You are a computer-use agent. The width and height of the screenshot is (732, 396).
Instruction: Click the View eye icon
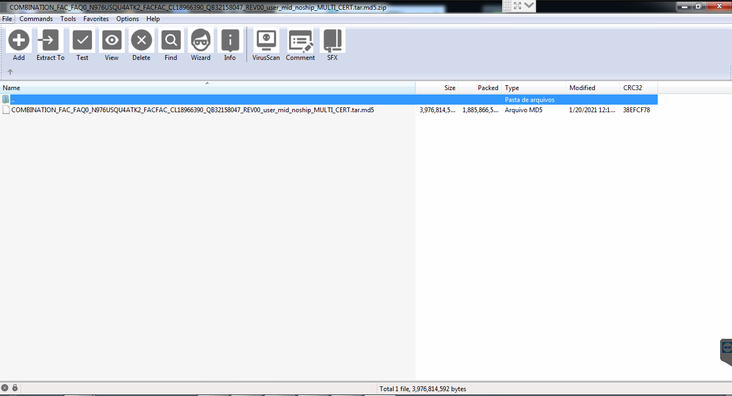(112, 40)
